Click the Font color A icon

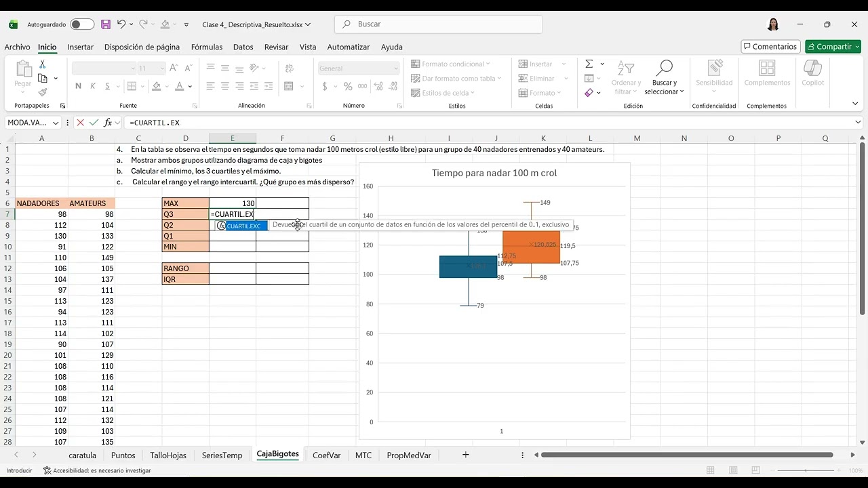pyautogui.click(x=180, y=86)
